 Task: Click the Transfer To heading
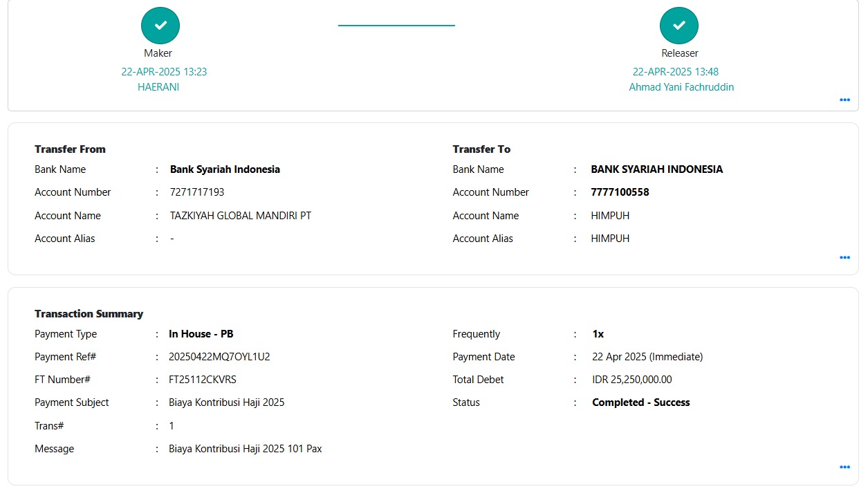(481, 149)
